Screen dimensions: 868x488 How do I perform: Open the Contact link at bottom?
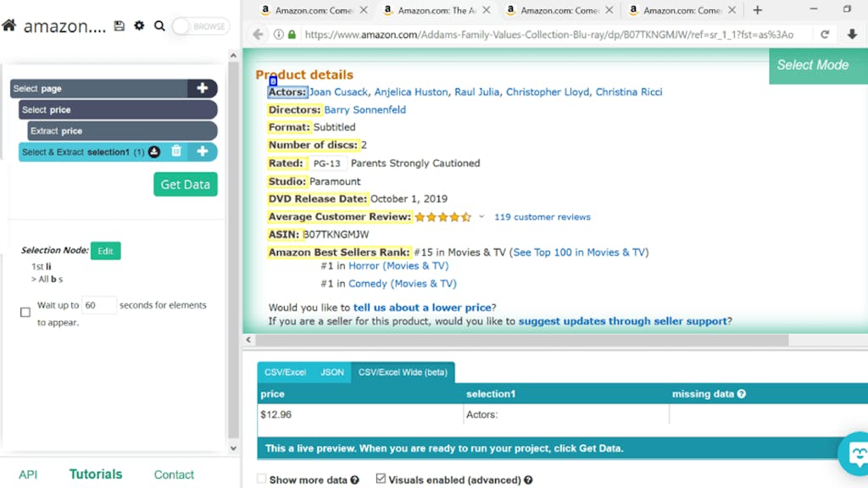point(174,474)
